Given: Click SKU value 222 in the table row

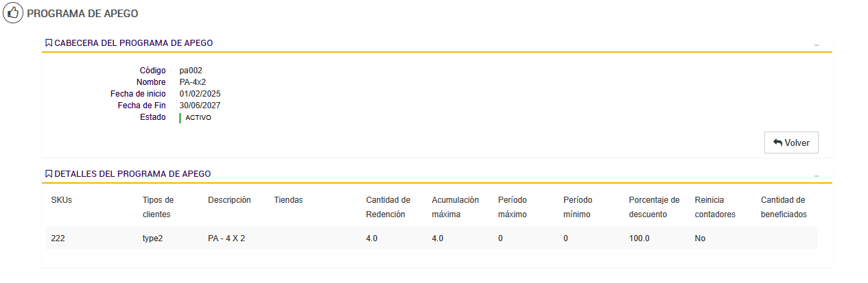Looking at the screenshot, I should pos(58,238).
